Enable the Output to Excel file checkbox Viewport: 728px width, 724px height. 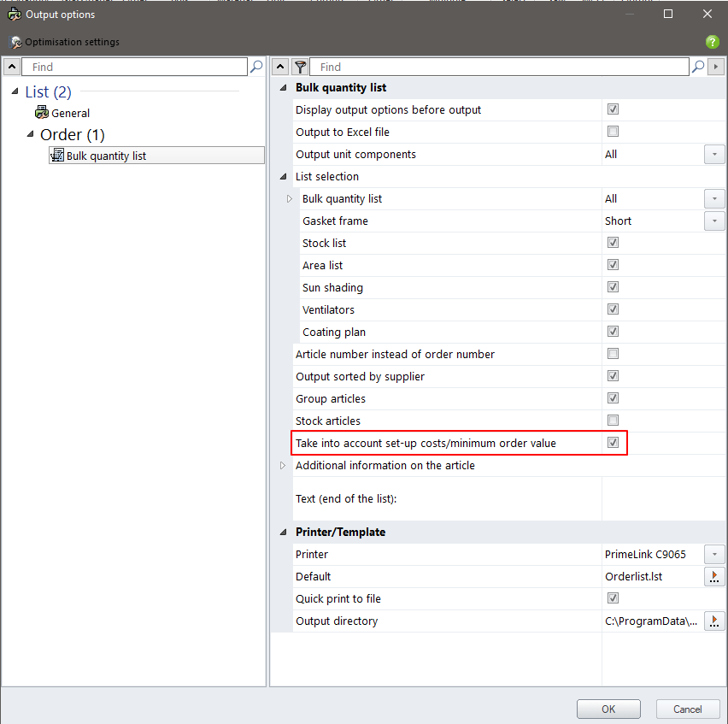click(x=613, y=132)
